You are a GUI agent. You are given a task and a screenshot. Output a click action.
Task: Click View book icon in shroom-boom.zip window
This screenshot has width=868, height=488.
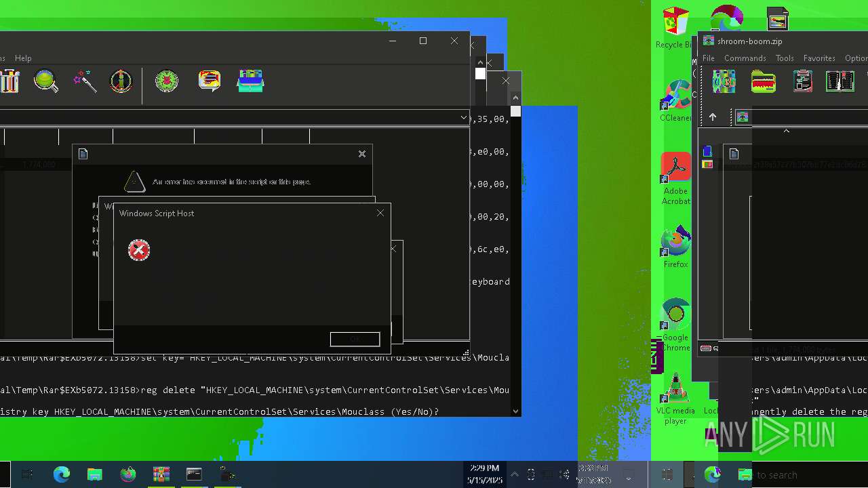[x=840, y=82]
